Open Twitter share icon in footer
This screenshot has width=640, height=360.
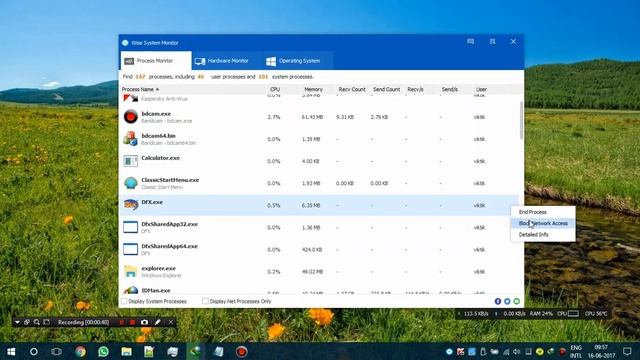[x=507, y=301]
